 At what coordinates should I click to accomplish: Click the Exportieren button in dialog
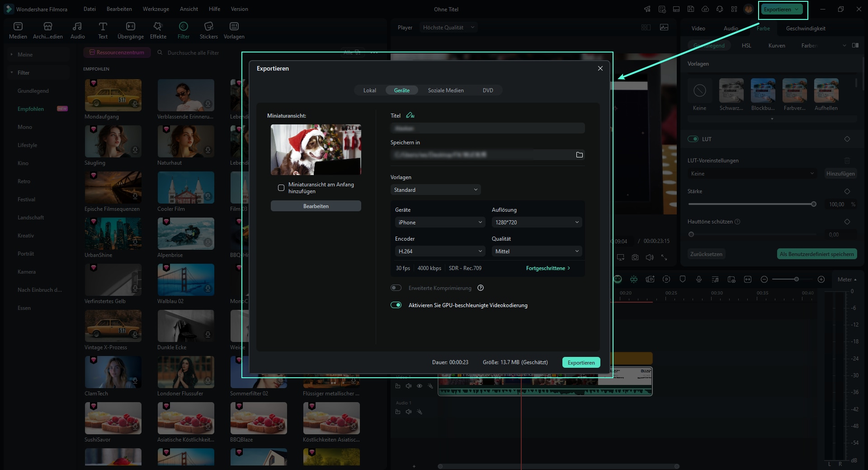pos(581,362)
